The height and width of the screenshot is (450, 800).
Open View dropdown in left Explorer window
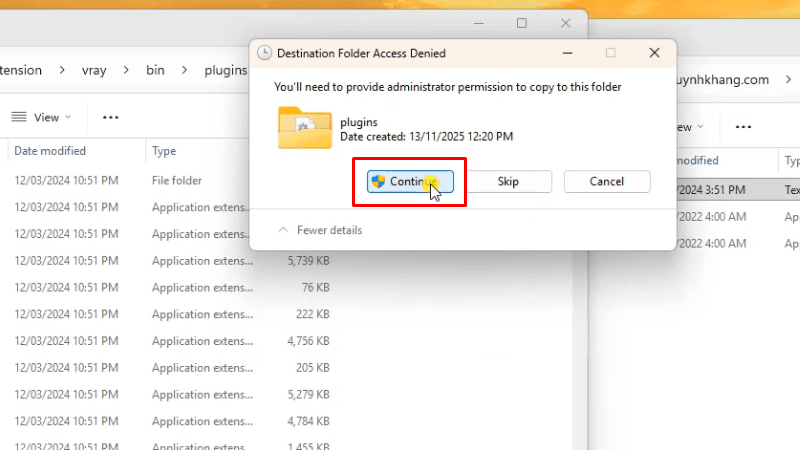[x=41, y=117]
